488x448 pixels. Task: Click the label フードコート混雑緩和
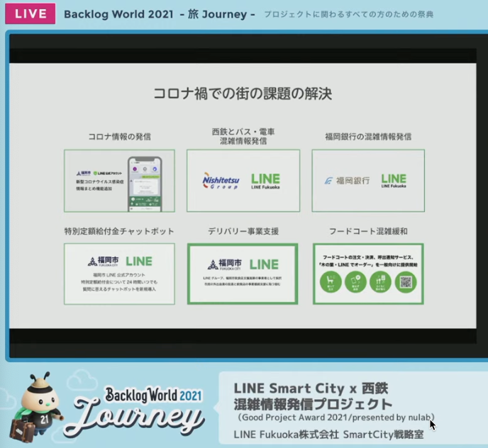(368, 231)
